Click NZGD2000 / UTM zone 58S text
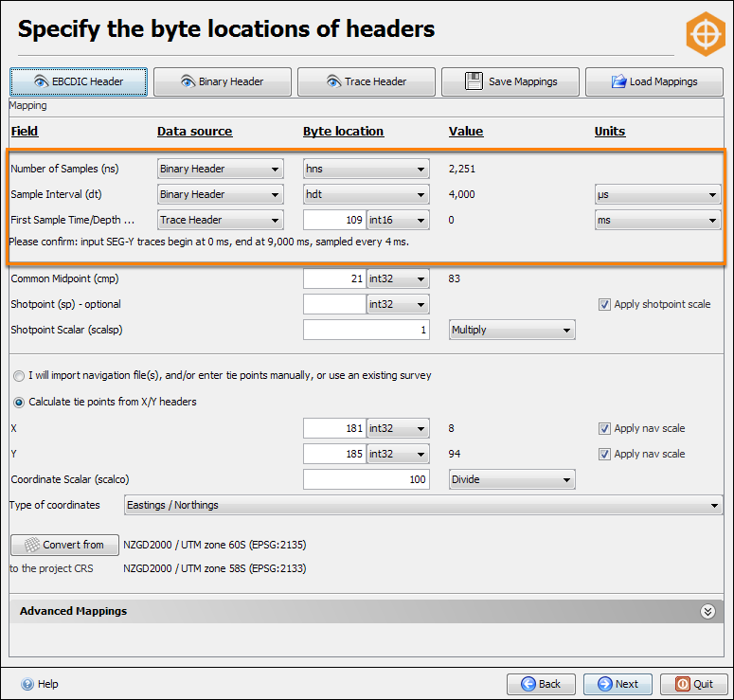The height and width of the screenshot is (700, 734). [x=215, y=568]
